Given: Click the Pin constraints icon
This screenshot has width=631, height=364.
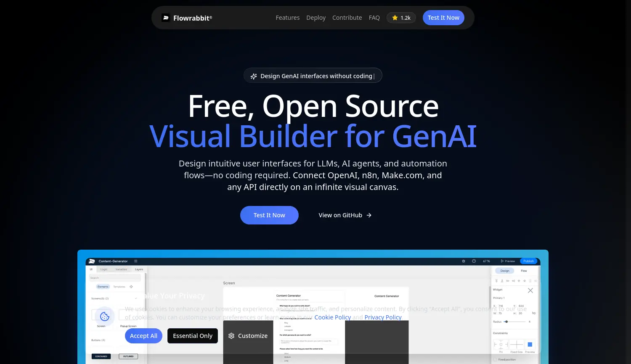Looking at the screenshot, I should coord(501,345).
